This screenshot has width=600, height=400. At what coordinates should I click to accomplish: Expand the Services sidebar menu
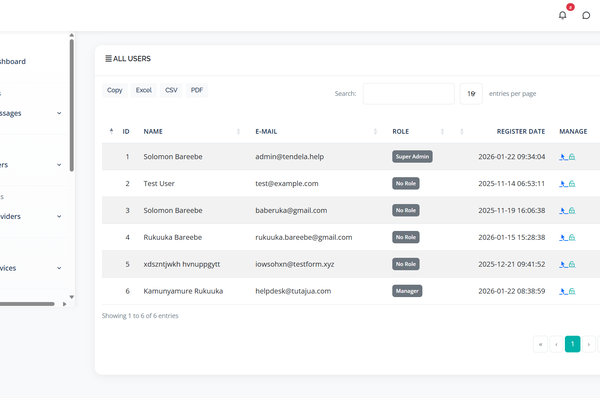pos(30,268)
